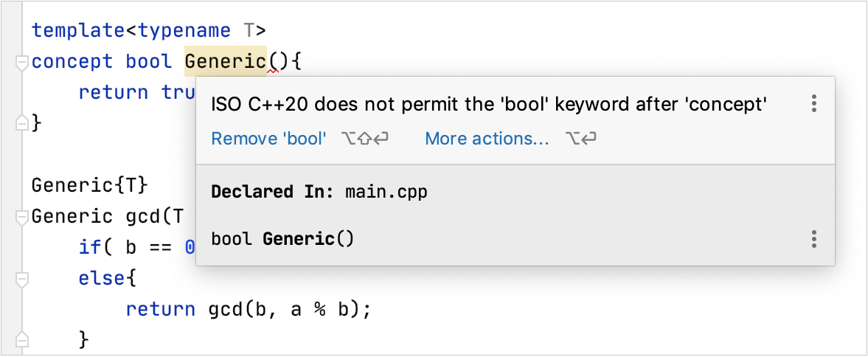Click the fold-end marker on the last closing brace line
The width and height of the screenshot is (868, 357).
(21, 339)
